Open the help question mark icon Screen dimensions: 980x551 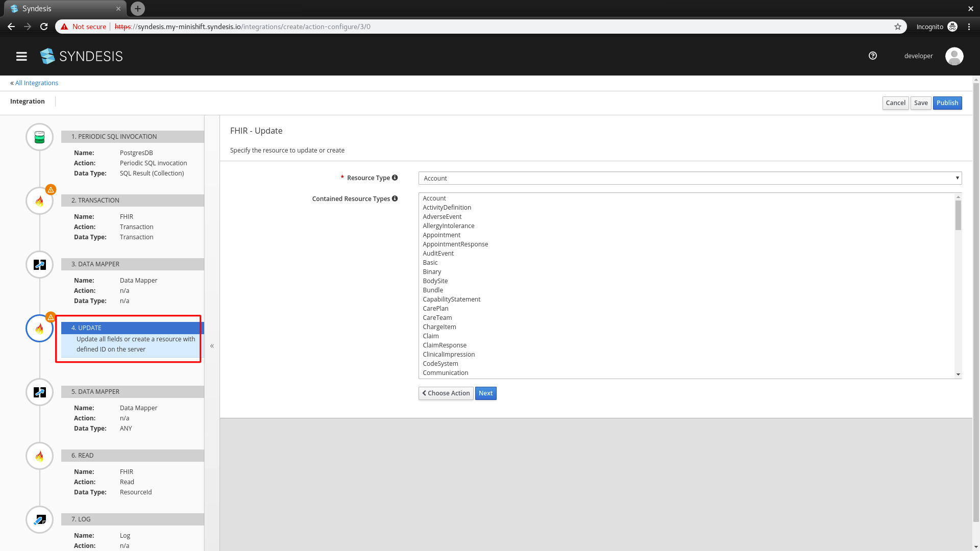click(873, 56)
